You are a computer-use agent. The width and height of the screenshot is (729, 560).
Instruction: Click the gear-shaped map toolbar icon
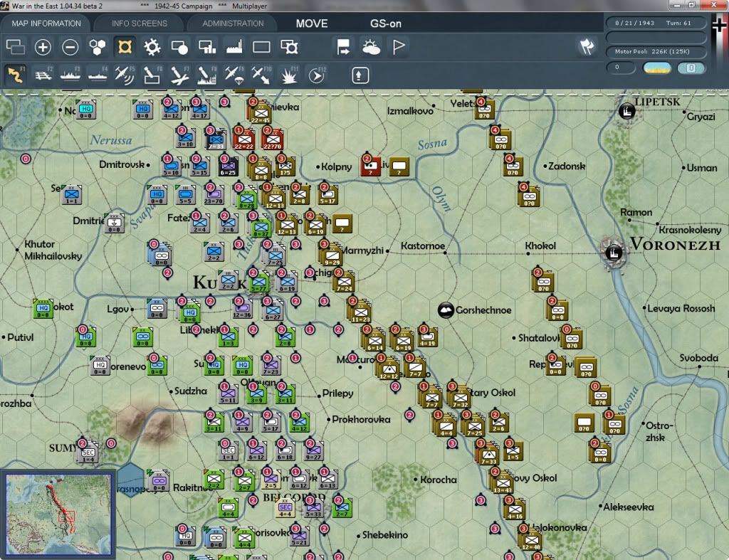coord(152,47)
